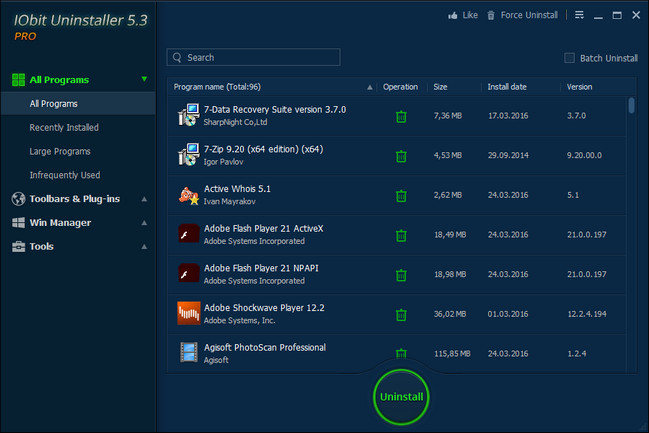Click the round green Uninstall button

401,397
